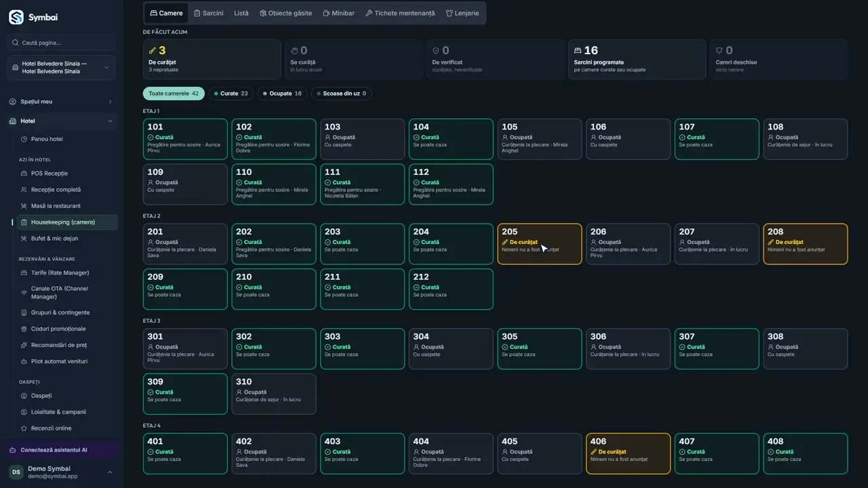Screen dimensions: 868x488
Task: Filter rooms by Curate 23
Action: 231,94
